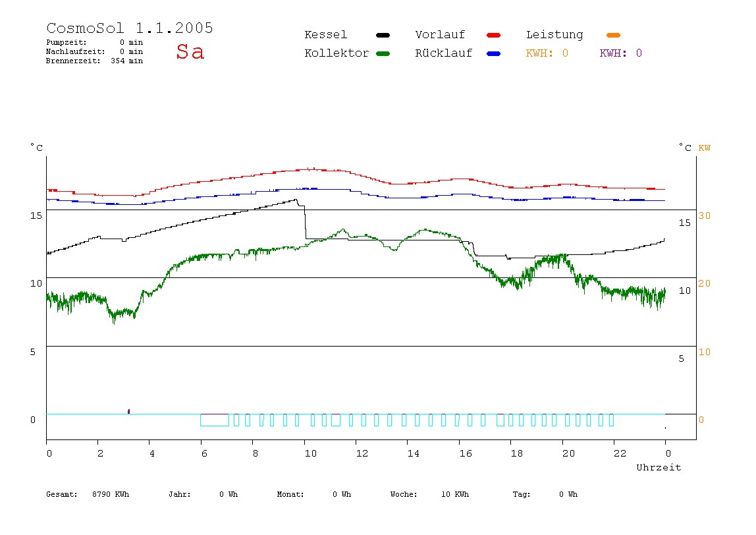Click the '14' hour label on time axis
Image resolution: width=756 pixels, height=535 pixels.
point(414,453)
